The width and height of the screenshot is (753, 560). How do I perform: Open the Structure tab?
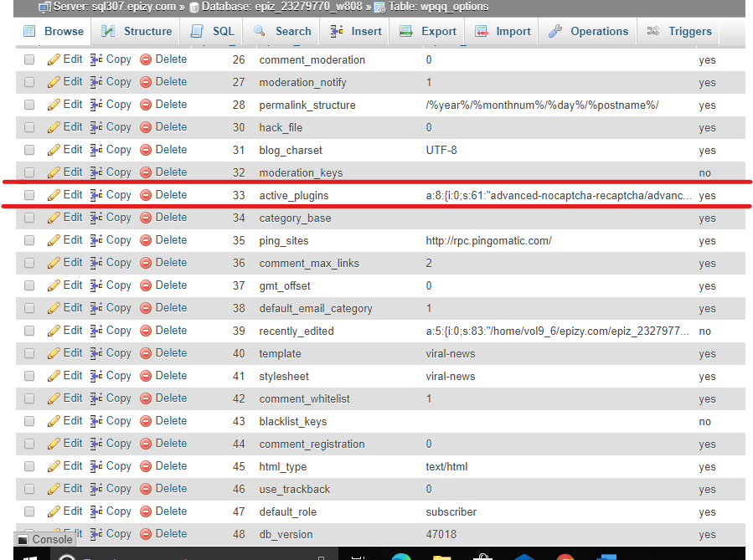[x=137, y=31]
